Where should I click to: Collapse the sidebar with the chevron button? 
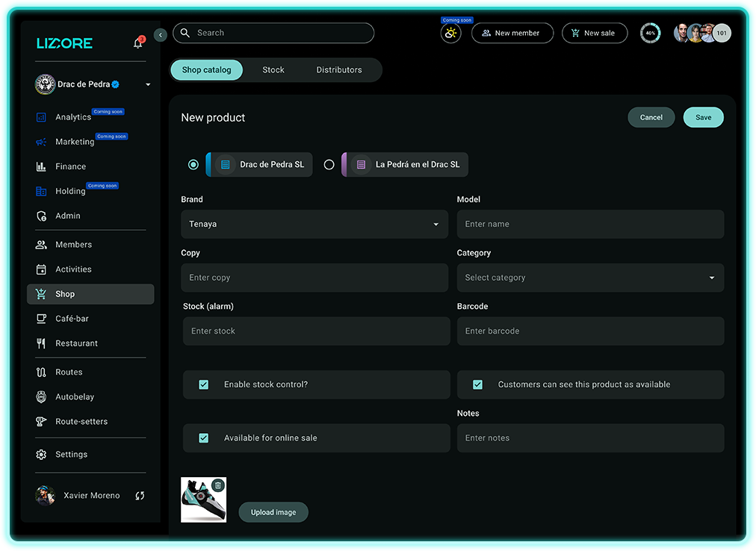pyautogui.click(x=160, y=35)
